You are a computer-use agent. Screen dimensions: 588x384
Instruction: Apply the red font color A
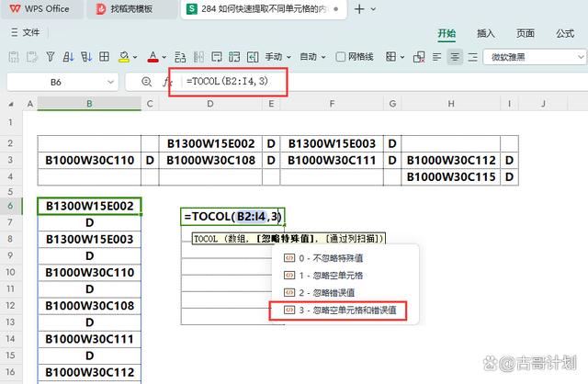coord(153,57)
